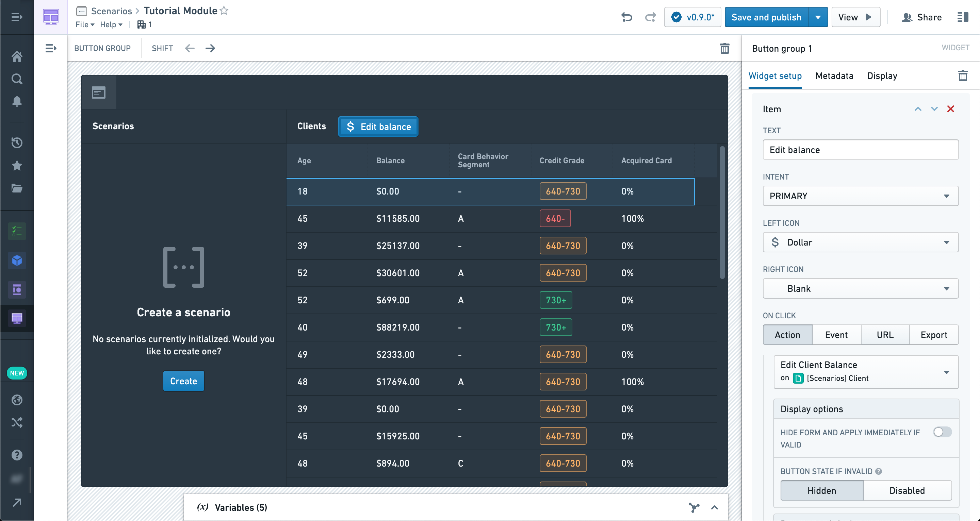This screenshot has height=521, width=980.
Task: Star the Tutorial Module as favorite
Action: tap(224, 11)
